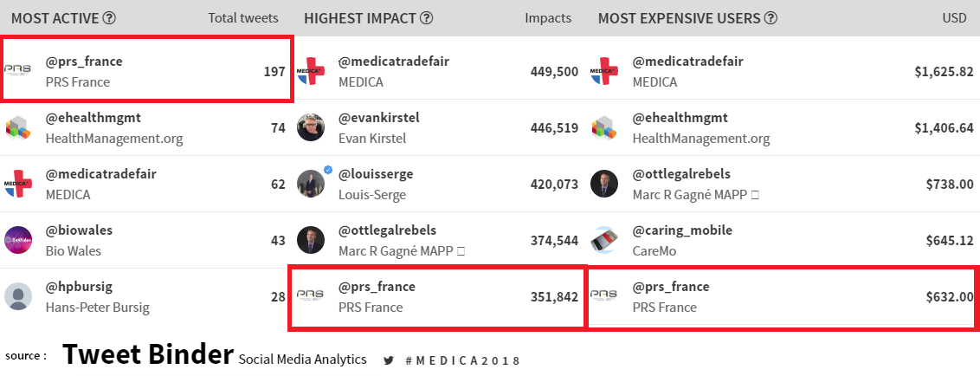Click the help icon beside Highest Impact
This screenshot has width=980, height=376.
(426, 18)
